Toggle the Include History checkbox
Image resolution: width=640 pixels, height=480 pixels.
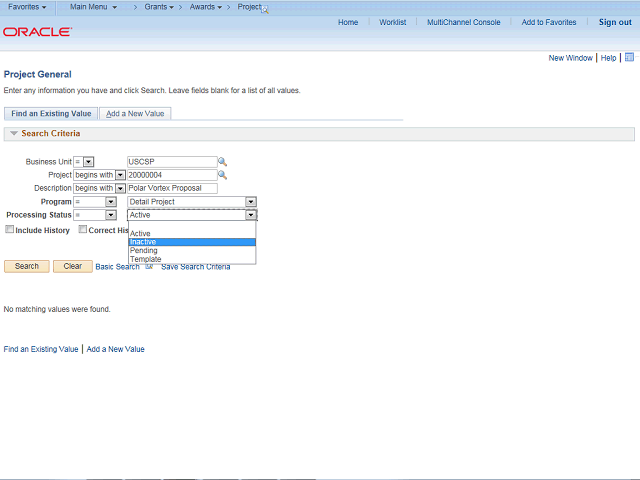[x=9, y=229]
